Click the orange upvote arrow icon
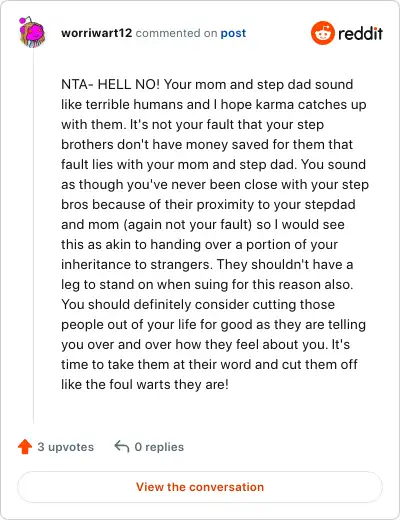This screenshot has width=400, height=520. pos(25,447)
